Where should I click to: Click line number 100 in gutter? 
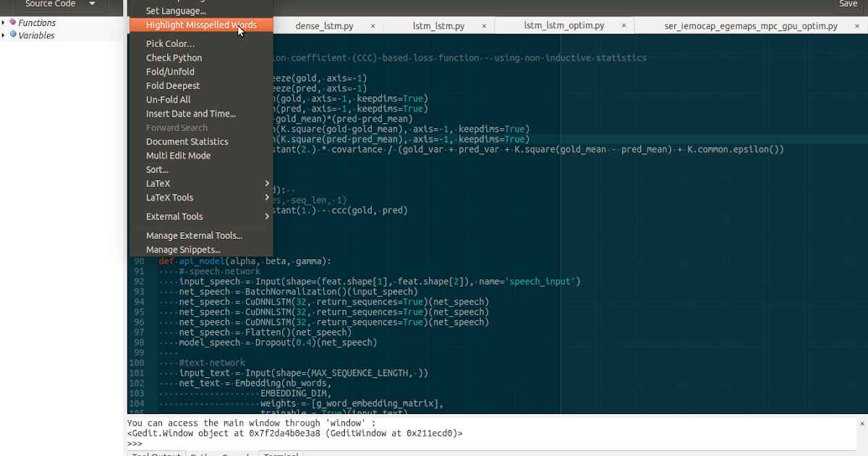coord(137,363)
